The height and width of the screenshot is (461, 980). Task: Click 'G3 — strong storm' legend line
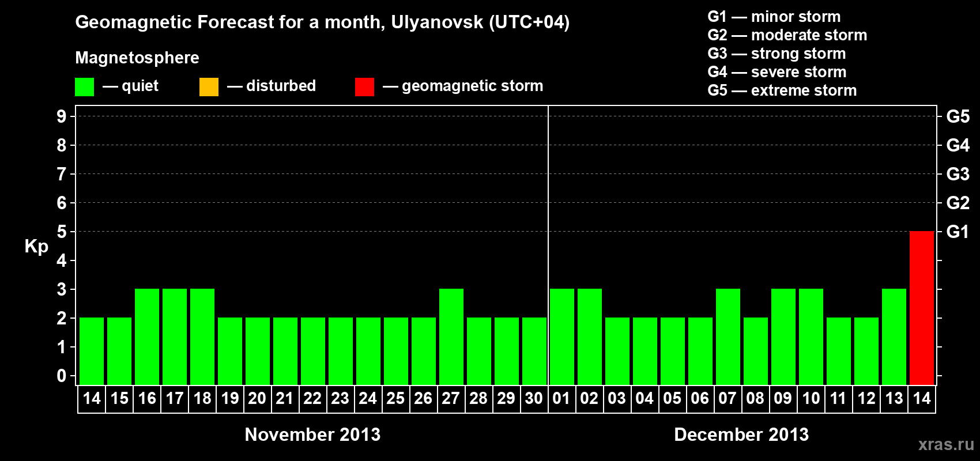point(777,54)
